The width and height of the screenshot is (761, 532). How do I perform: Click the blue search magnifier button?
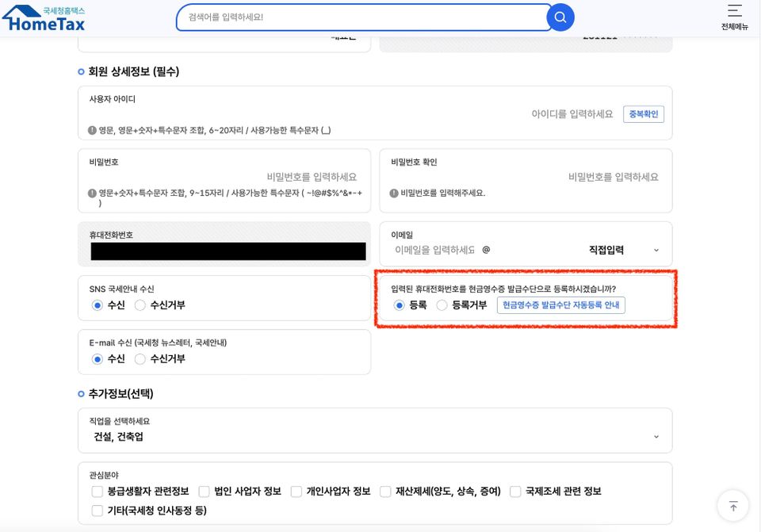(560, 17)
